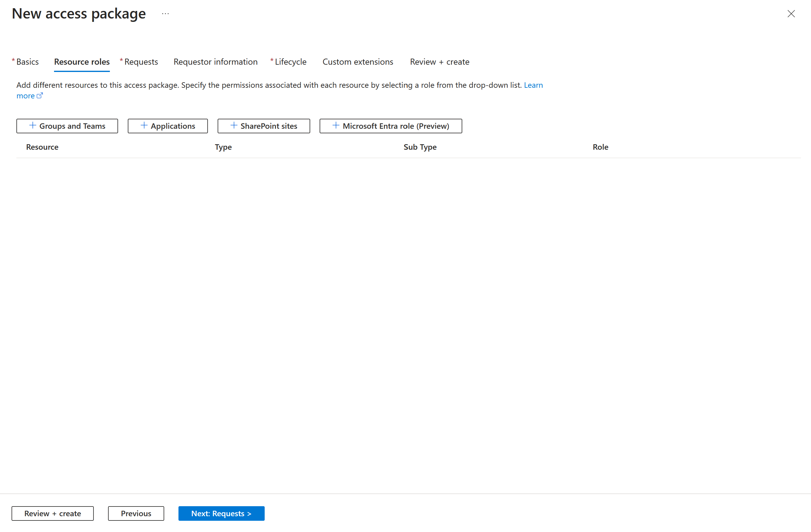Click the Next: Requests button
The height and width of the screenshot is (532, 811).
point(221,513)
